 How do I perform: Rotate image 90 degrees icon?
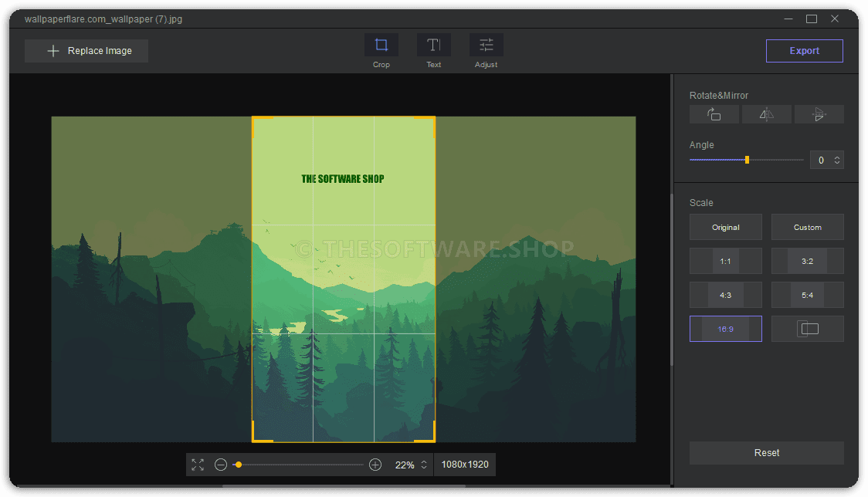coord(714,114)
